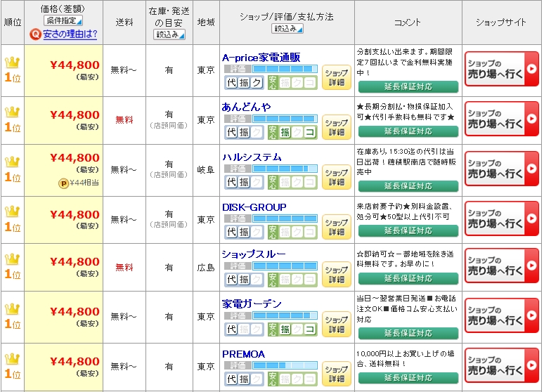The image size is (544, 392).
Task: Click the crown rank icon in A-price家電通販 row
Action: 12,63
